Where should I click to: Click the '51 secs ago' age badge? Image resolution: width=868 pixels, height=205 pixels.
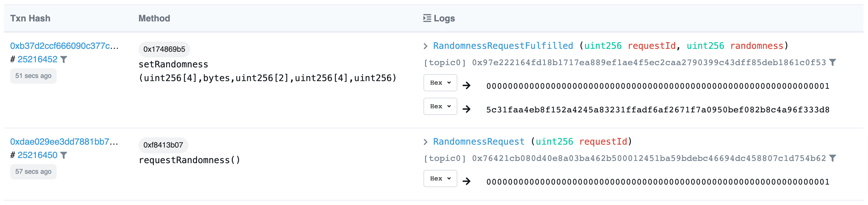pos(33,76)
